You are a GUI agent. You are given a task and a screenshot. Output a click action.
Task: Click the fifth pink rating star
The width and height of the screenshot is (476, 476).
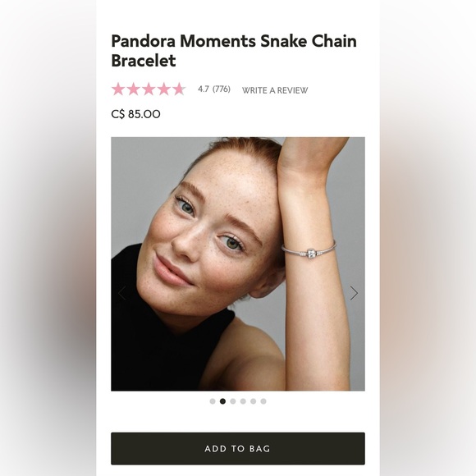pyautogui.click(x=179, y=89)
